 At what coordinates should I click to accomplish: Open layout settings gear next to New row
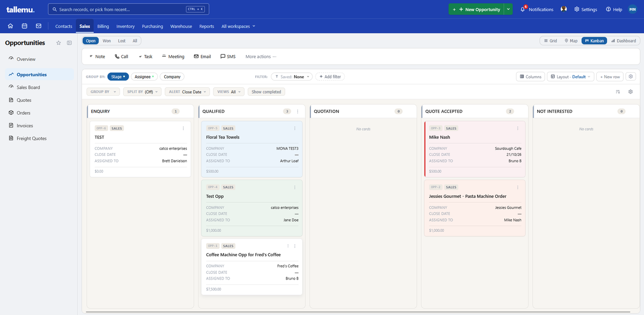coord(631,77)
